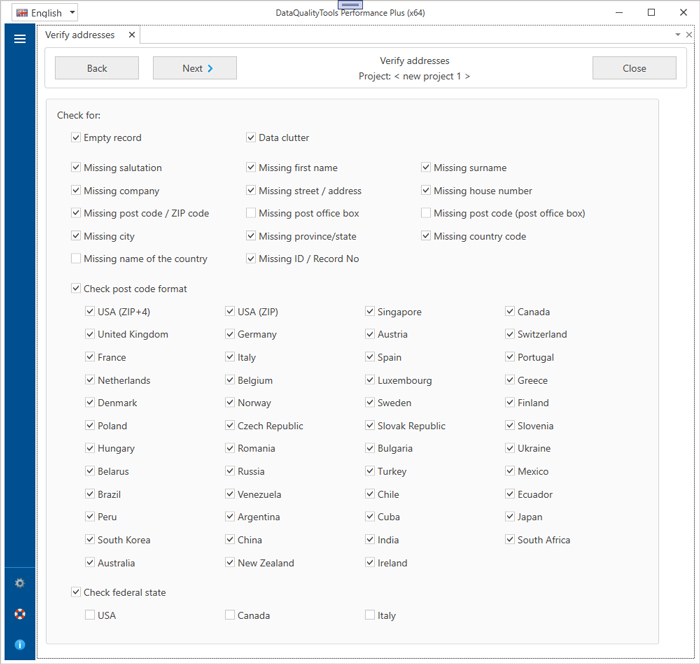The height and width of the screenshot is (664, 700).
Task: Close the Verify addresses tab with X
Action: (131, 35)
